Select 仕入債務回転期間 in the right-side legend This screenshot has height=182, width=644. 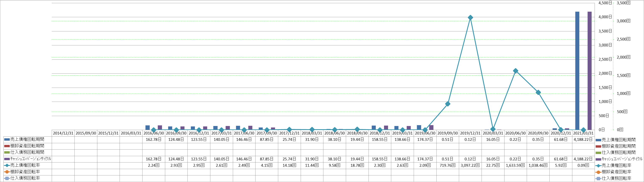click(616, 153)
